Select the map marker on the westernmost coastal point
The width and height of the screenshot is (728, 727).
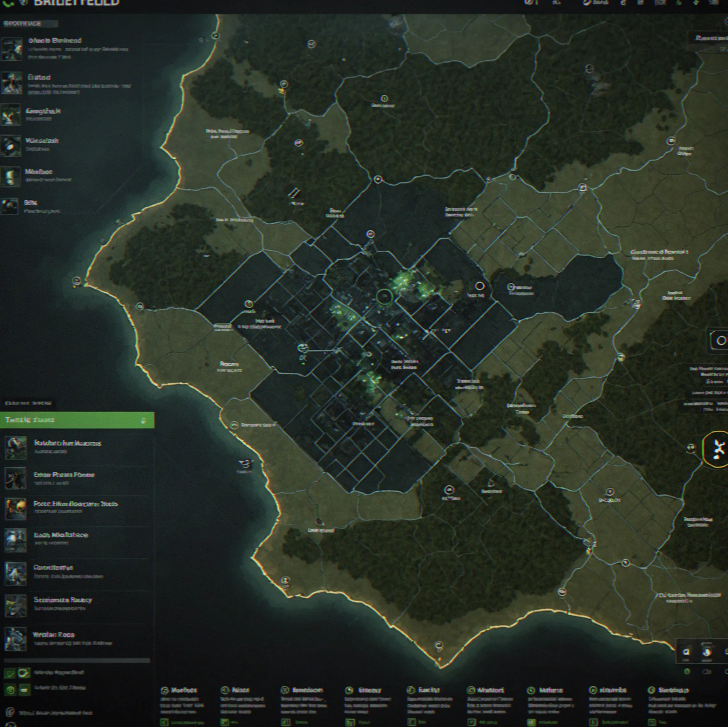(x=76, y=280)
